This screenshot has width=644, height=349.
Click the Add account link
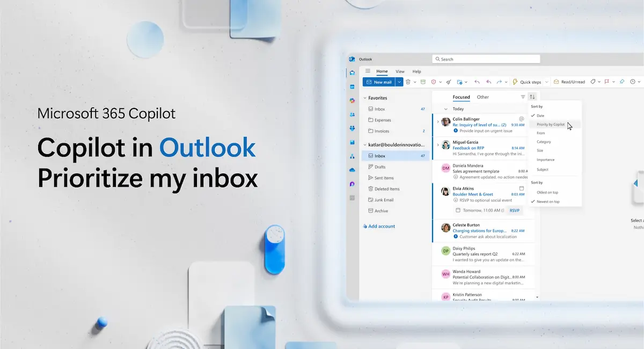click(x=379, y=226)
